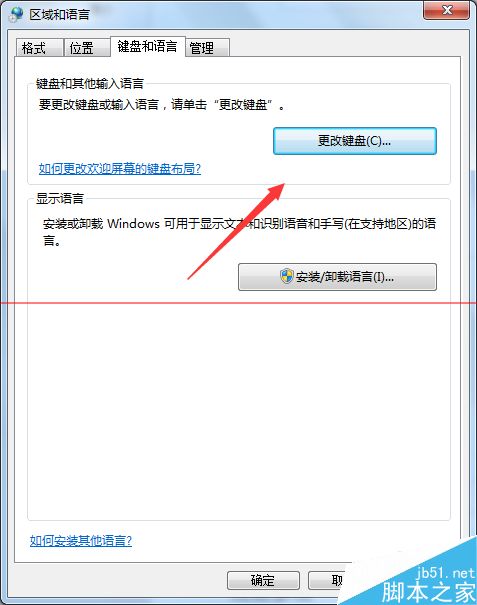The height and width of the screenshot is (605, 477).
Task: Open link 如何安装其他语言?
Action: coord(81,541)
